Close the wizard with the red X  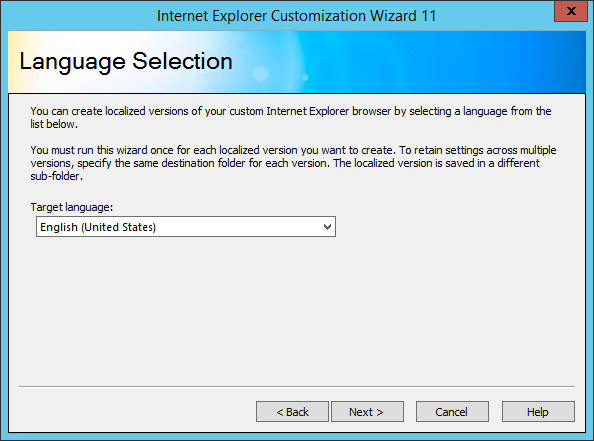(x=571, y=11)
